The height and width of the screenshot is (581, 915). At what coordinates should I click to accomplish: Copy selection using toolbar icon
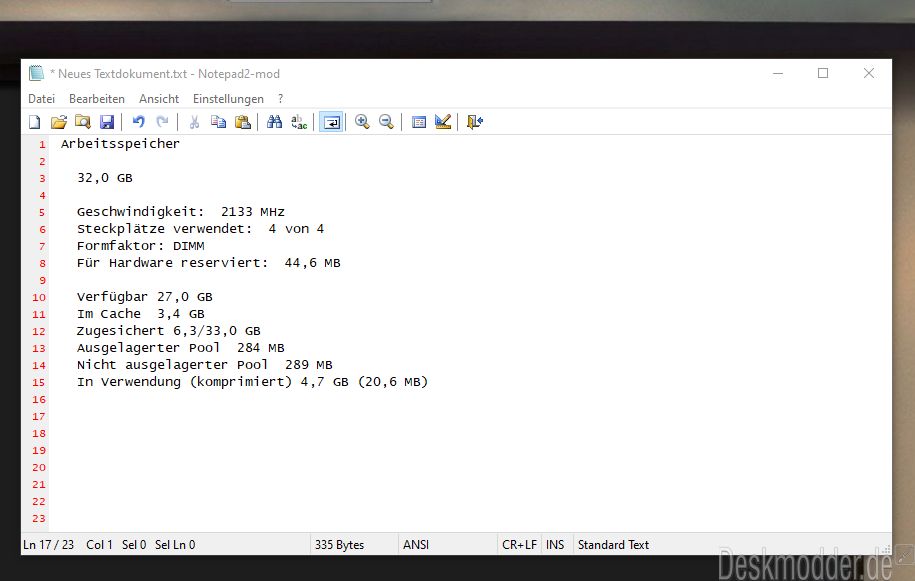pos(218,122)
